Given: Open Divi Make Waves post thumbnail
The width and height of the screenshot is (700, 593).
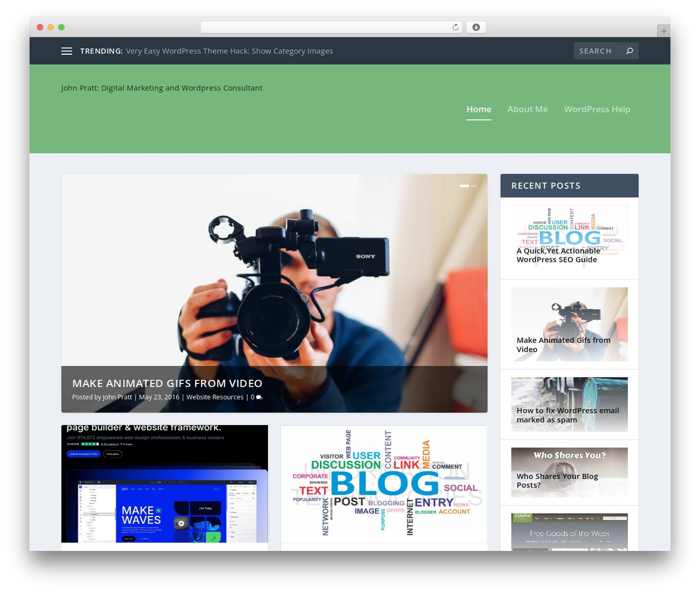Looking at the screenshot, I should pos(165,484).
